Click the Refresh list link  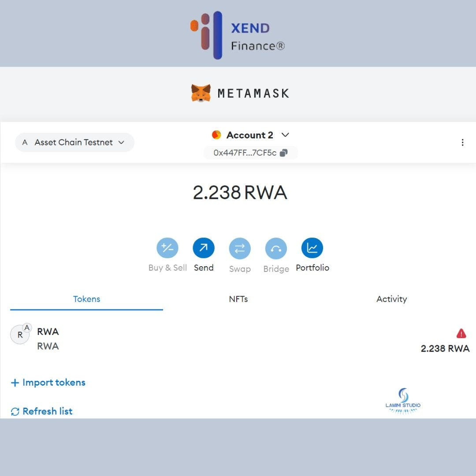tap(41, 411)
